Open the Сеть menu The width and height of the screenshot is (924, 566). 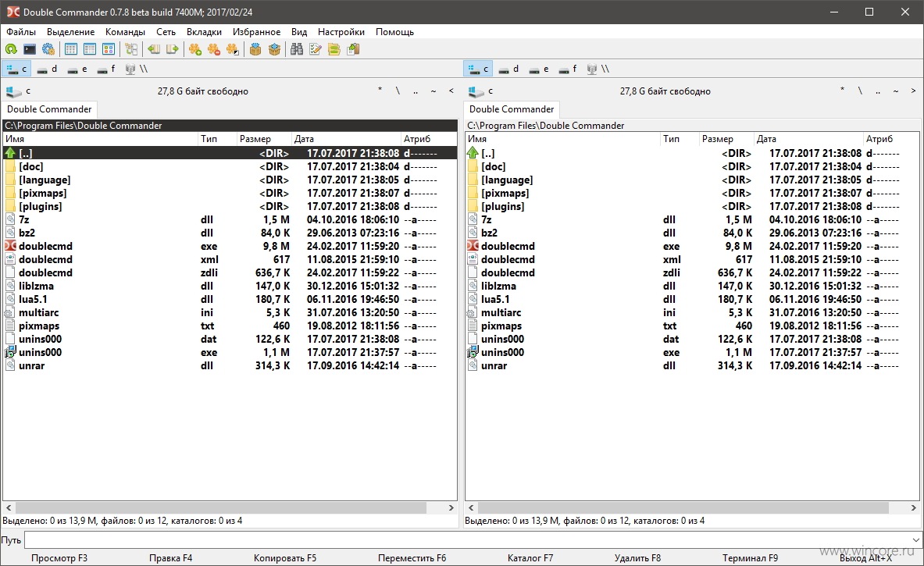(166, 32)
